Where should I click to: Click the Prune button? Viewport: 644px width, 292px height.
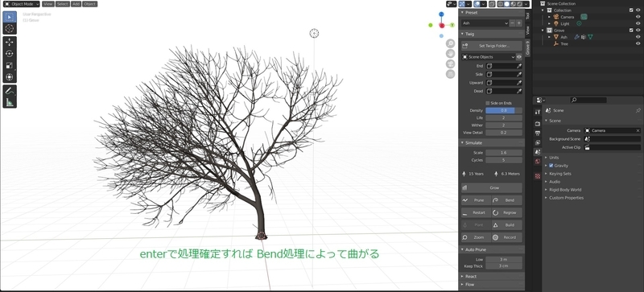click(476, 200)
